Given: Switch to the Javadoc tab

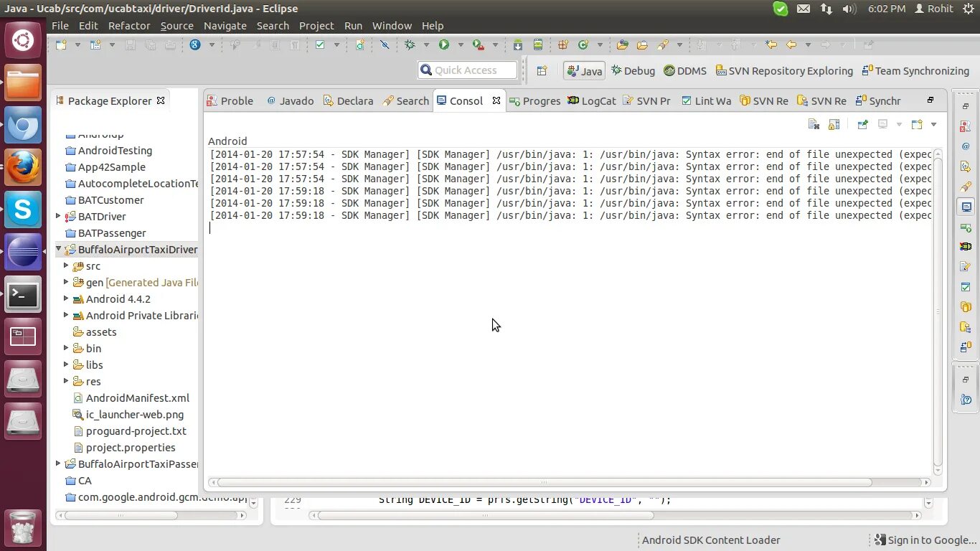Looking at the screenshot, I should [291, 100].
